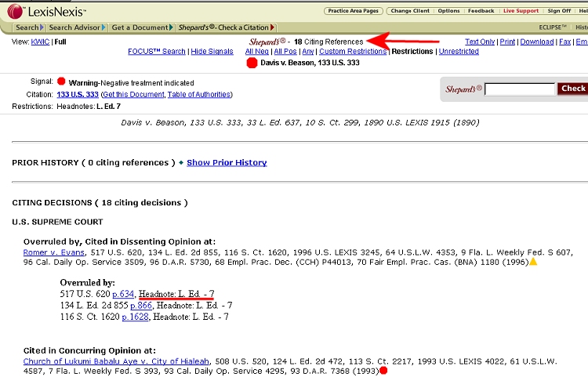The height and width of the screenshot is (388, 588).
Task: Click Sign Off
Action: coord(559,11)
